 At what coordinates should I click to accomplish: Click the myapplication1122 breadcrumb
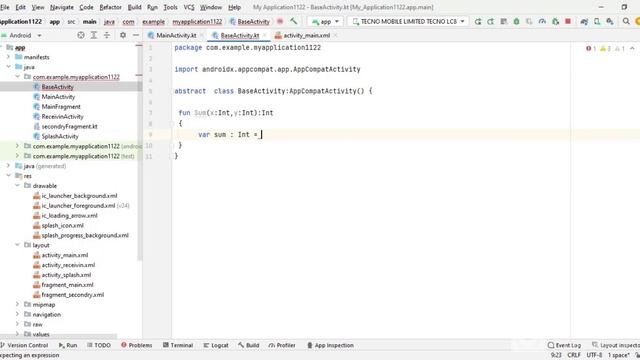point(197,22)
